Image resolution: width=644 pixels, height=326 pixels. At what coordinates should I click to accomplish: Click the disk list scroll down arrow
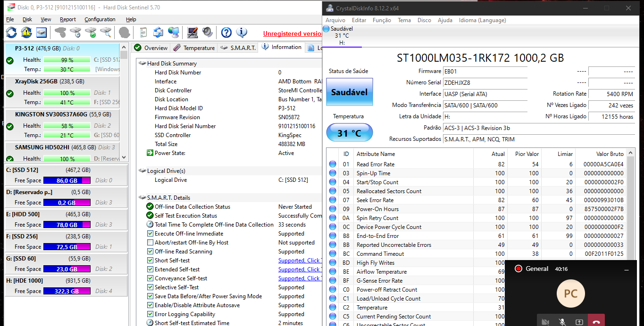pos(124,158)
